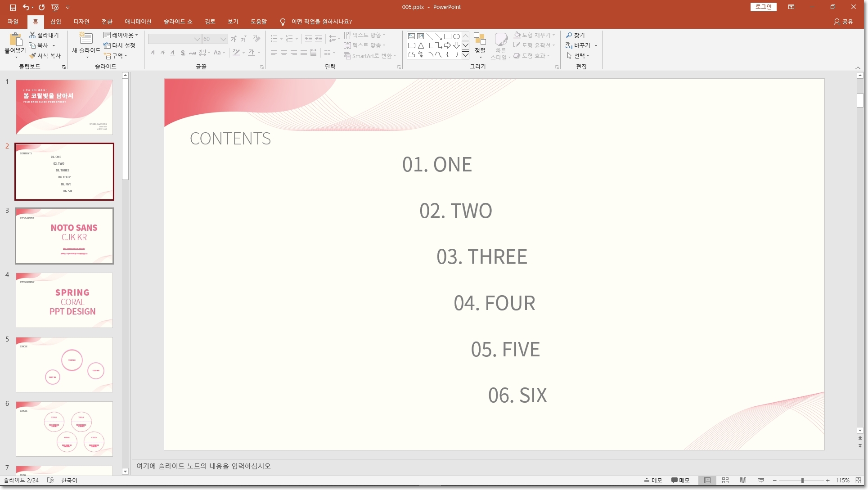Click Reset (다시 설정) slide button
Image resolution: width=868 pixels, height=490 pixels.
(119, 45)
